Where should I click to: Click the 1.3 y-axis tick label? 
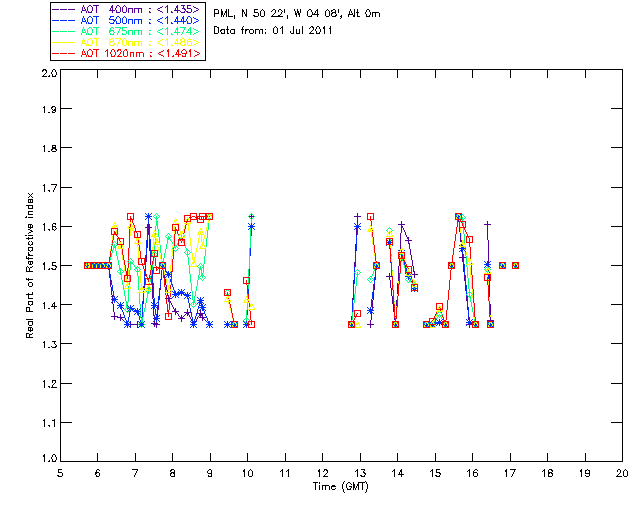click(49, 344)
